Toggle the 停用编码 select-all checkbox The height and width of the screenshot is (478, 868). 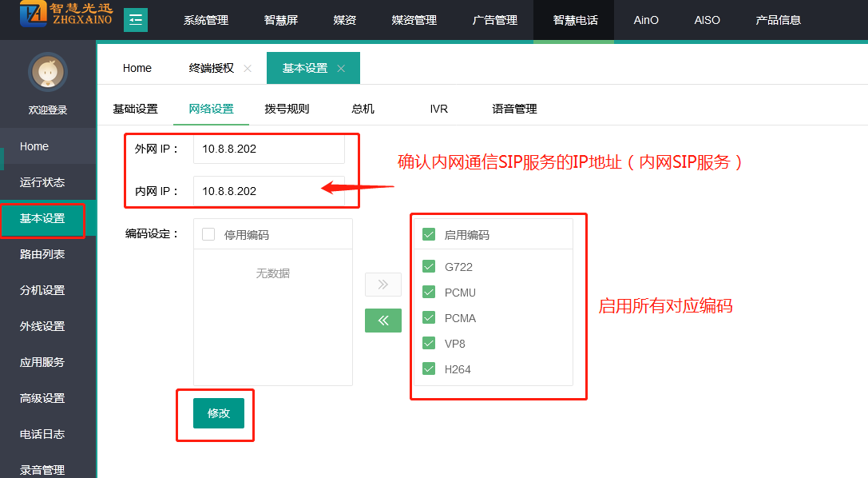point(208,234)
